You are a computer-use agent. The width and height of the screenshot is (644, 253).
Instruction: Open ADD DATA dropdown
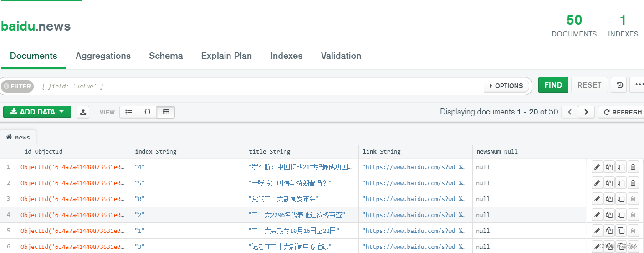(x=37, y=112)
